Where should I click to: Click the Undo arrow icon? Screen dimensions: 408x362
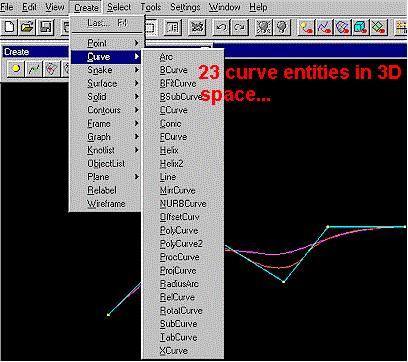click(x=221, y=27)
